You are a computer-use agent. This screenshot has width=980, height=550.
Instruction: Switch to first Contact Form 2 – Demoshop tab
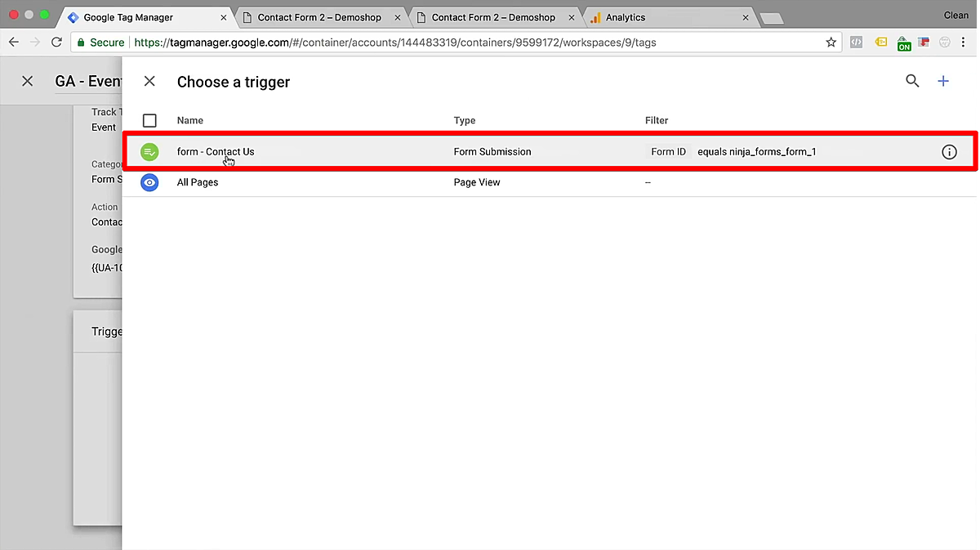[319, 17]
